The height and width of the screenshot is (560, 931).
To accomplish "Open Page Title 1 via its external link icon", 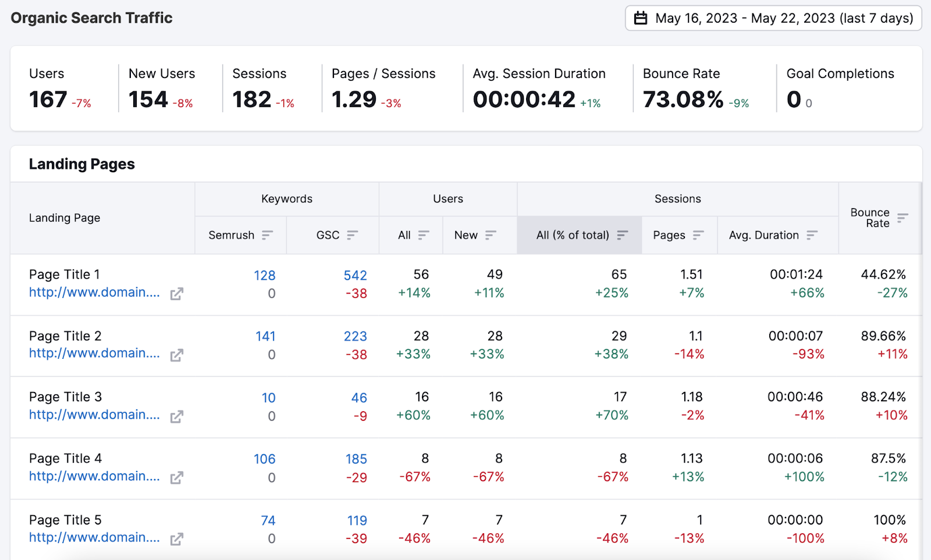I will (177, 294).
